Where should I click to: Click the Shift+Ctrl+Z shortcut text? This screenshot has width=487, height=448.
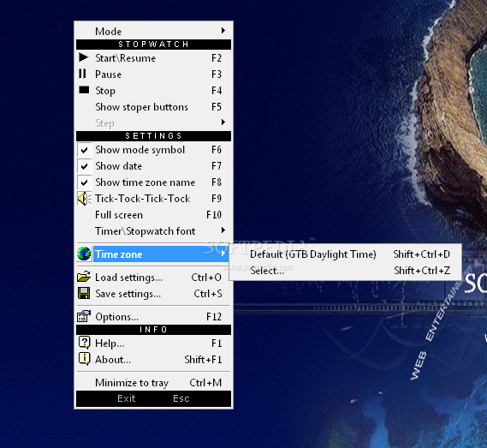[x=422, y=271]
